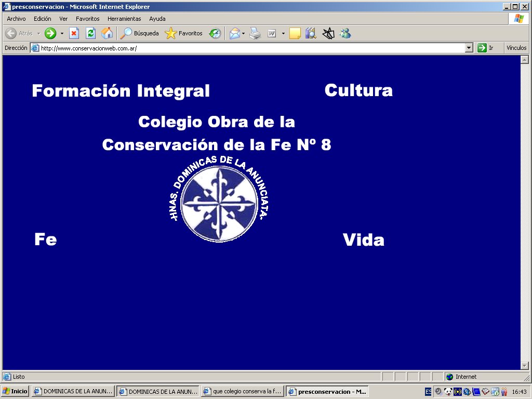Click the green Forward arrow button
532x399 pixels.
(x=50, y=33)
